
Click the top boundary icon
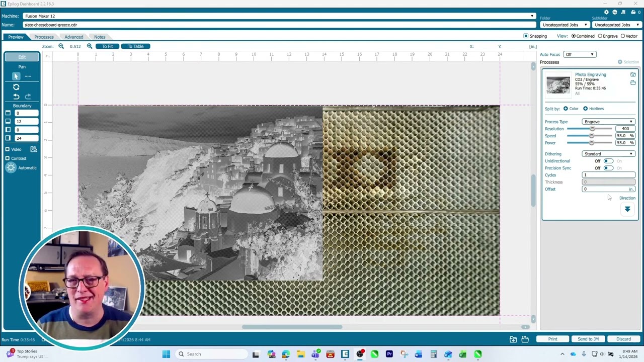pyautogui.click(x=8, y=113)
